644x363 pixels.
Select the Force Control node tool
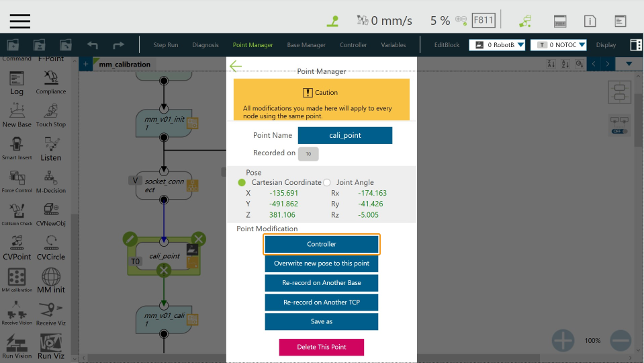coord(17,182)
